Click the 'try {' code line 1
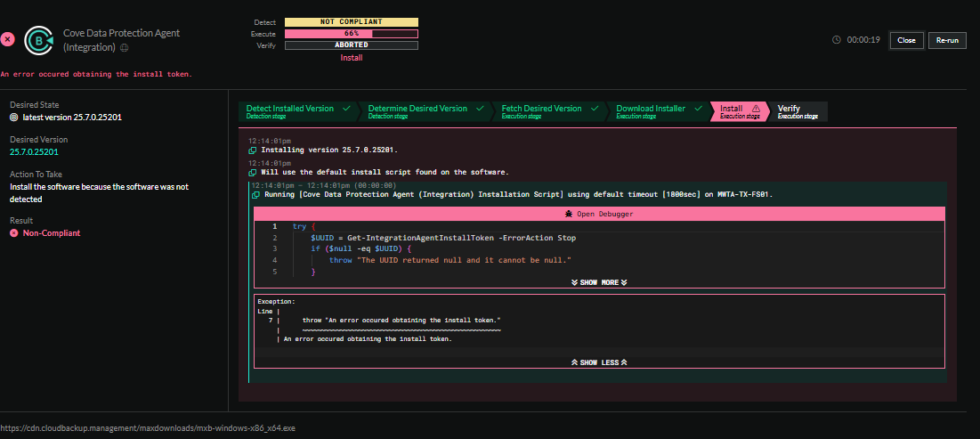This screenshot has width=980, height=439. pyautogui.click(x=304, y=226)
